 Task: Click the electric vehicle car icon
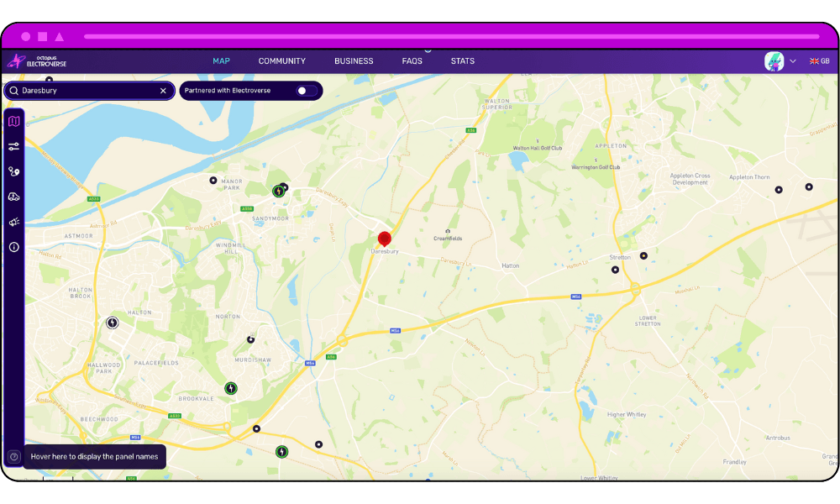13,196
